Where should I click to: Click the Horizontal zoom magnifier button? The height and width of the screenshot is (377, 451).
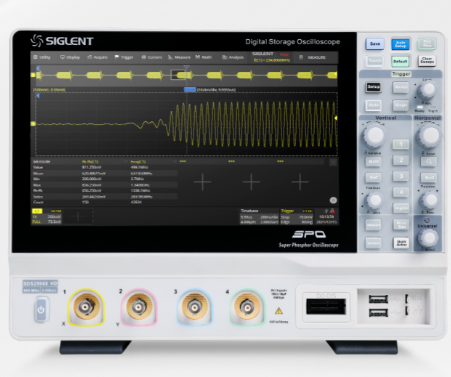(429, 162)
